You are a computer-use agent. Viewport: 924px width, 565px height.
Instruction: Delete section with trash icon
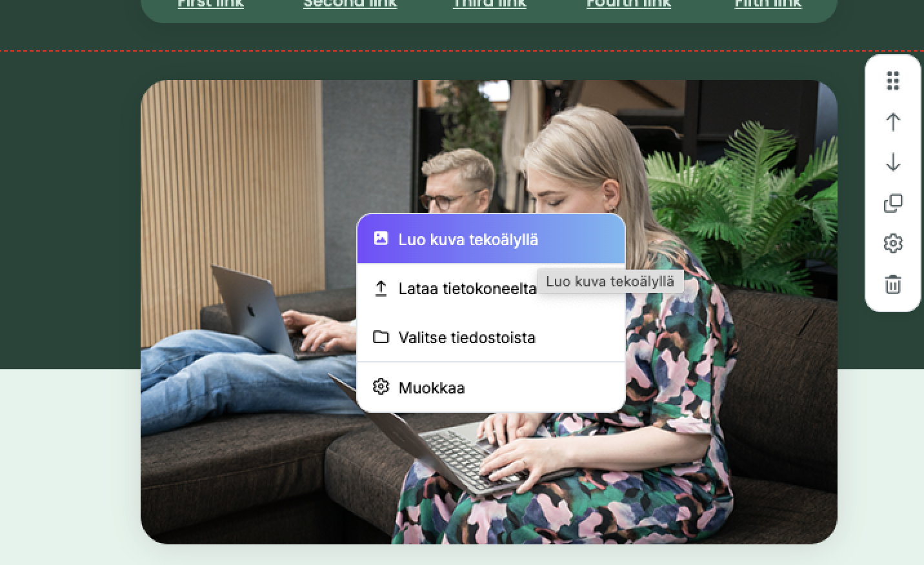893,284
